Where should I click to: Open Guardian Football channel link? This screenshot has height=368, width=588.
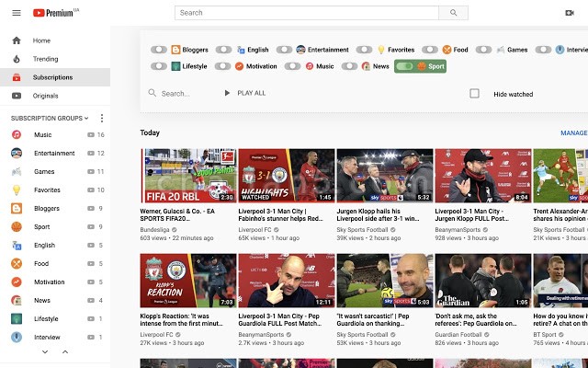coord(458,335)
